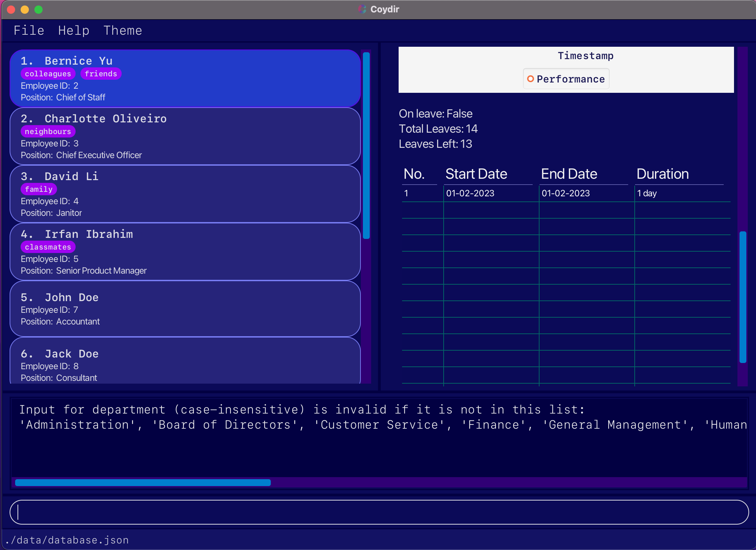Click the Performance legend marker
Image resolution: width=756 pixels, height=550 pixels.
click(531, 79)
